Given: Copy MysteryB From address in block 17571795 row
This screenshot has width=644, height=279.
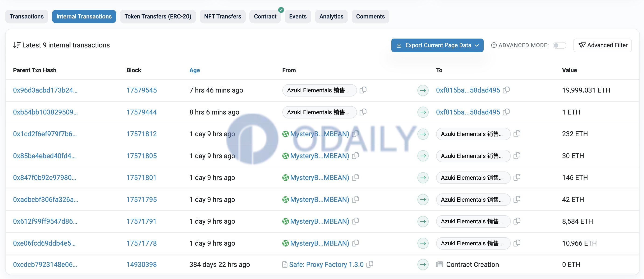Looking at the screenshot, I should pyautogui.click(x=355, y=199).
